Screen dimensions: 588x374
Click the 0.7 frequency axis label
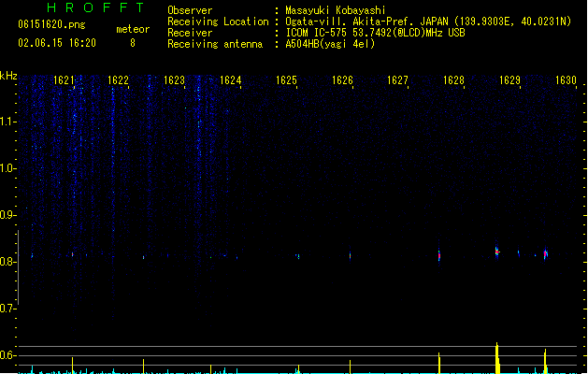7,309
